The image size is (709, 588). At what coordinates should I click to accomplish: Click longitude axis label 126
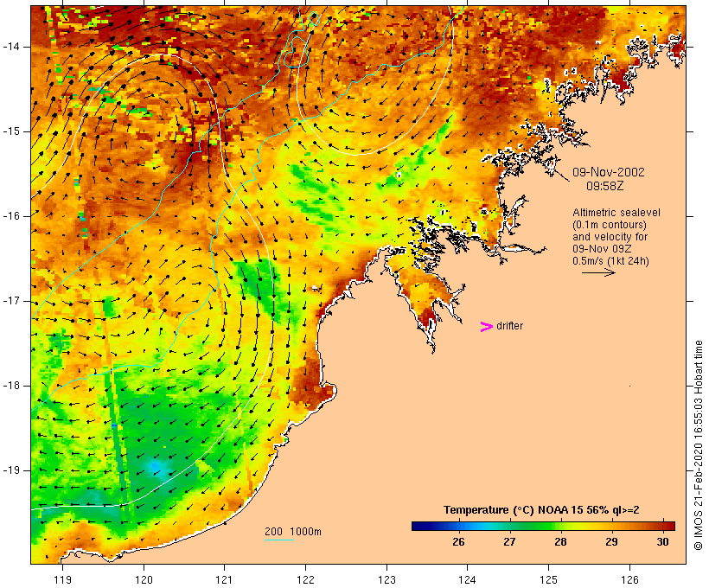point(629,579)
